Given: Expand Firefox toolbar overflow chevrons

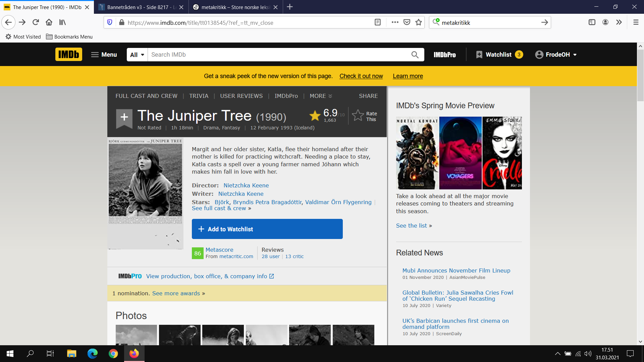Looking at the screenshot, I should point(619,22).
